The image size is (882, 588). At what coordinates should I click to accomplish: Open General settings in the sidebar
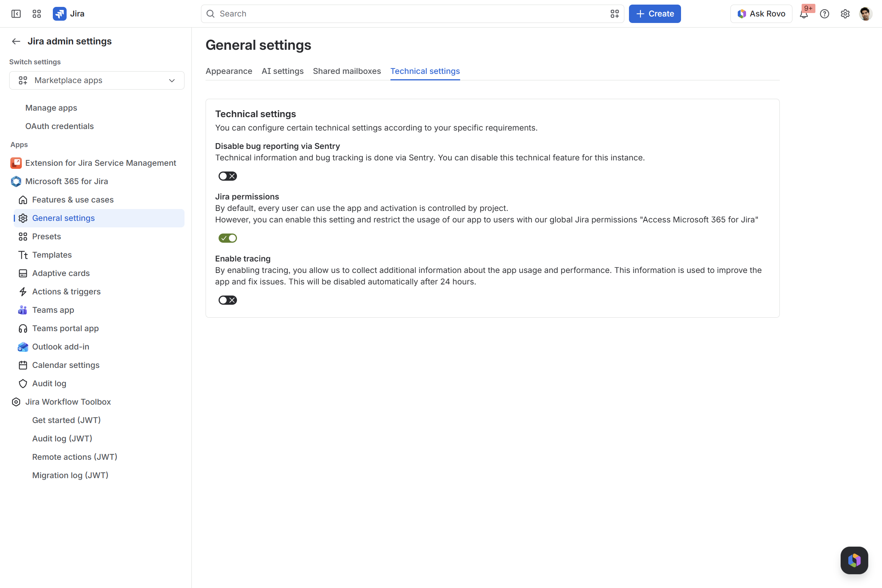point(99,218)
